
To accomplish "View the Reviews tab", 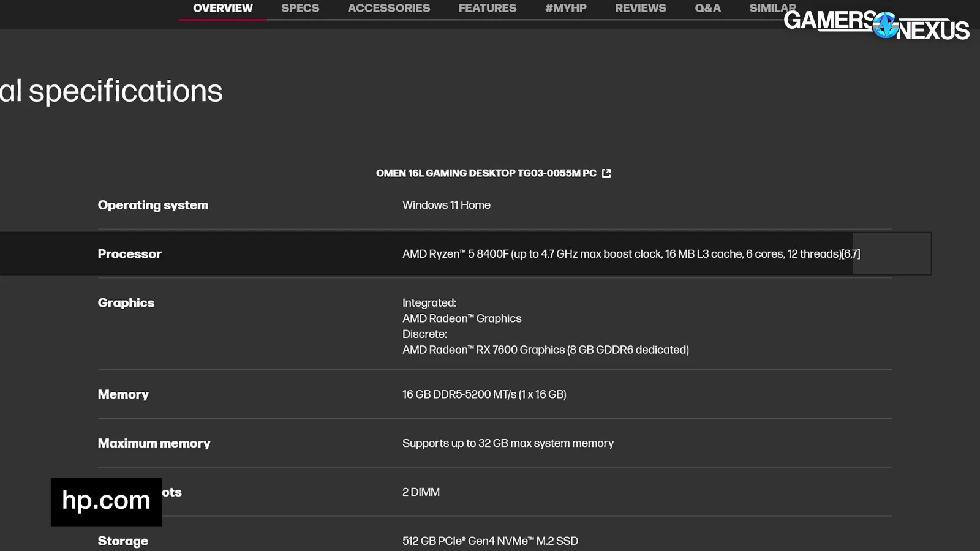I will click(x=641, y=9).
